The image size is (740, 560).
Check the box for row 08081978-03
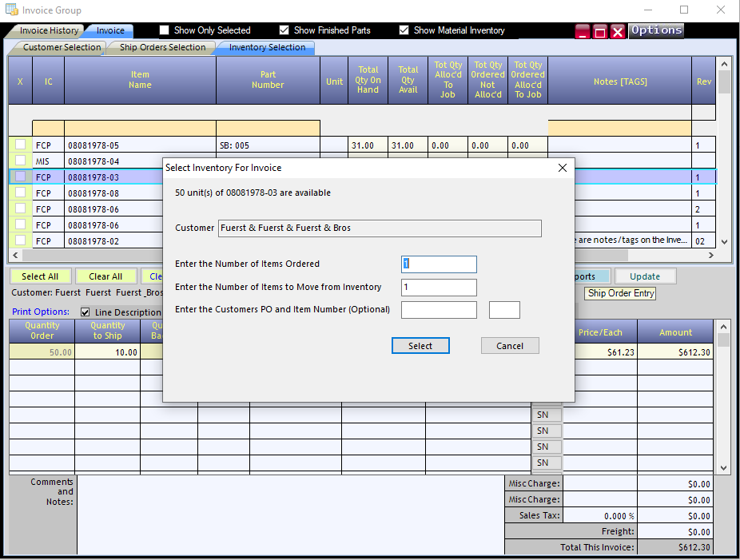click(20, 177)
